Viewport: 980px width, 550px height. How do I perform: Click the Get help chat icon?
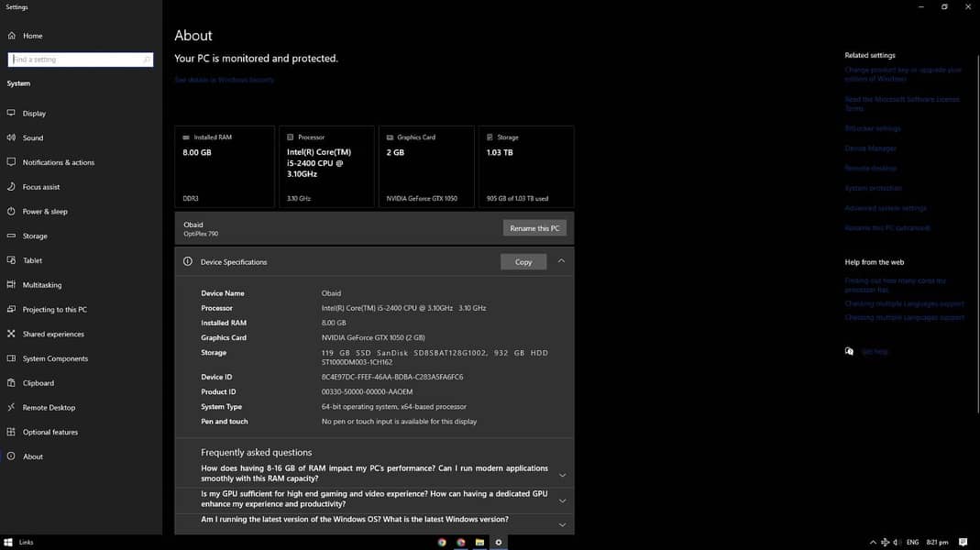pos(849,351)
